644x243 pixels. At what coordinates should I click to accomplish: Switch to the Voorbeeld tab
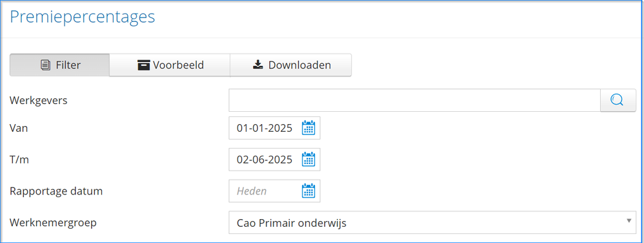coord(170,65)
